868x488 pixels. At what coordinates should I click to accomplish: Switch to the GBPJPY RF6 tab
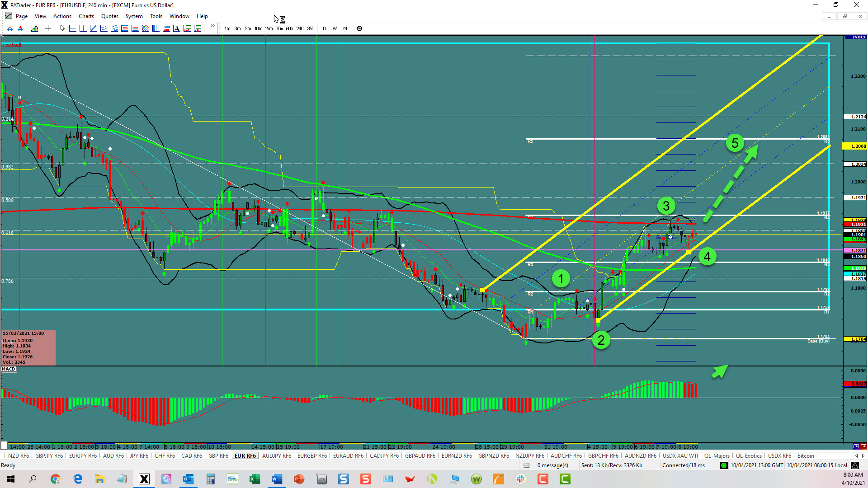[49, 456]
